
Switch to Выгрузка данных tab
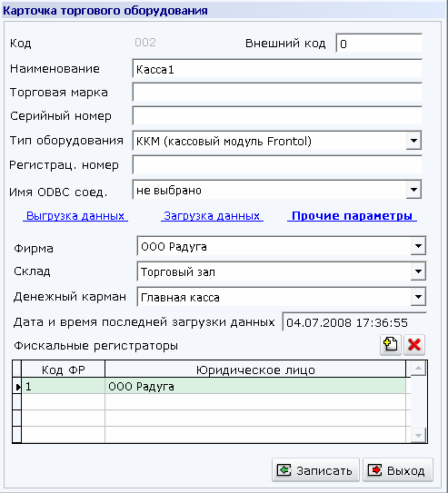(x=75, y=216)
